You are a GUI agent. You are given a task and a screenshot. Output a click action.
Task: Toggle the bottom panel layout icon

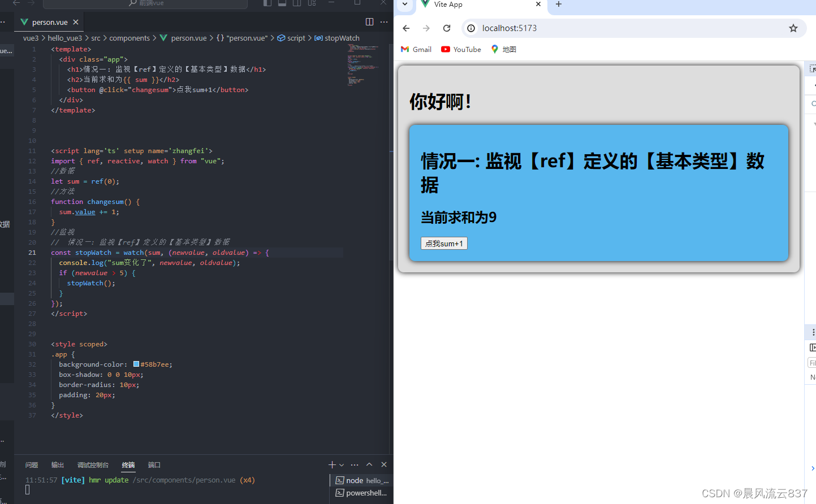point(282,3)
